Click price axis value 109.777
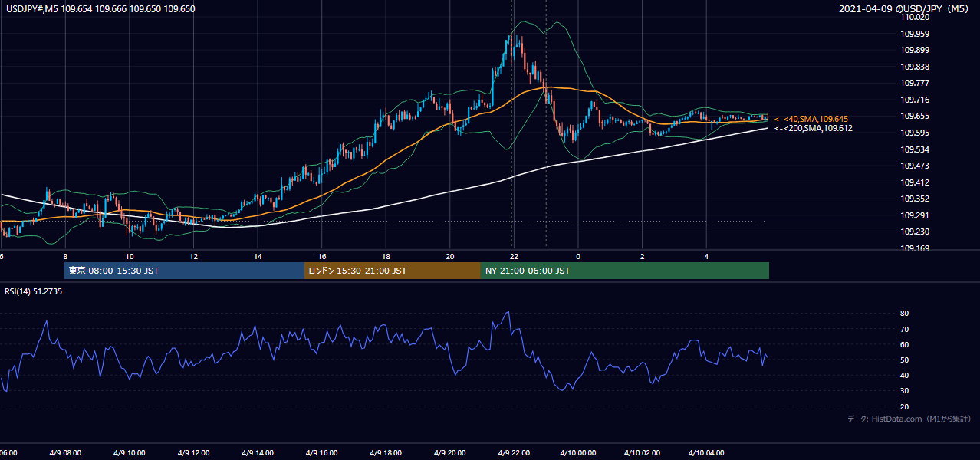 pyautogui.click(x=916, y=83)
